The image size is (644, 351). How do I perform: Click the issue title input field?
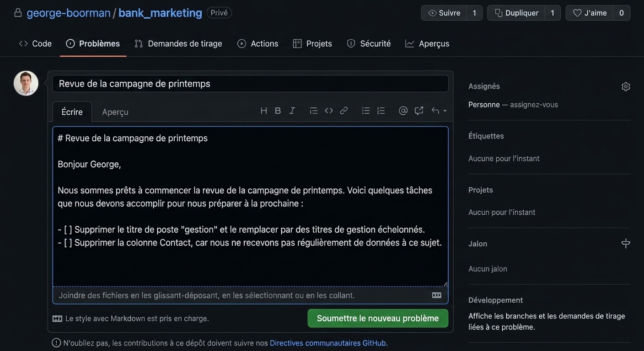pyautogui.click(x=251, y=84)
